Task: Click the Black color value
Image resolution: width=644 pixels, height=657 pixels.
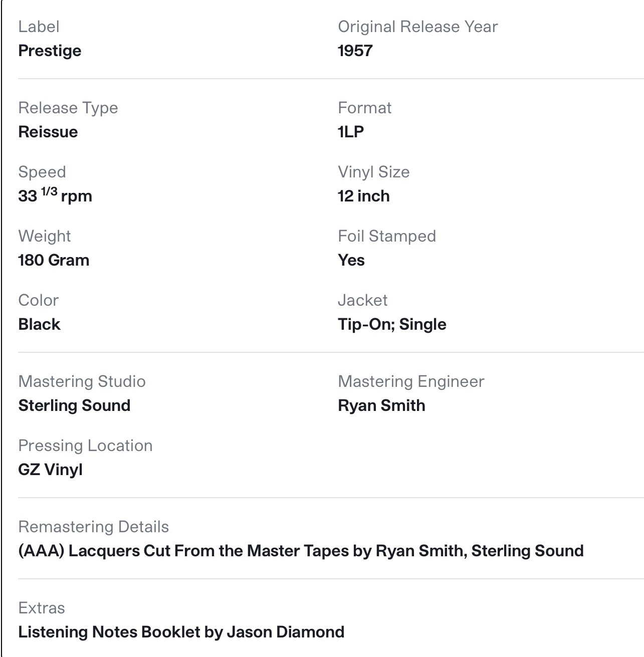Action: tap(39, 324)
